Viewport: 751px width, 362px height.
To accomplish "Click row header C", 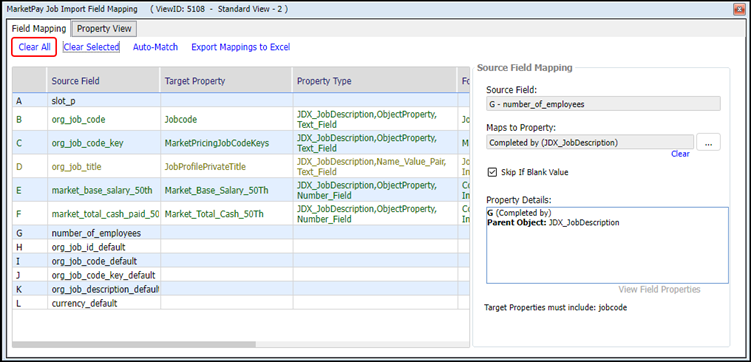I will [x=30, y=143].
